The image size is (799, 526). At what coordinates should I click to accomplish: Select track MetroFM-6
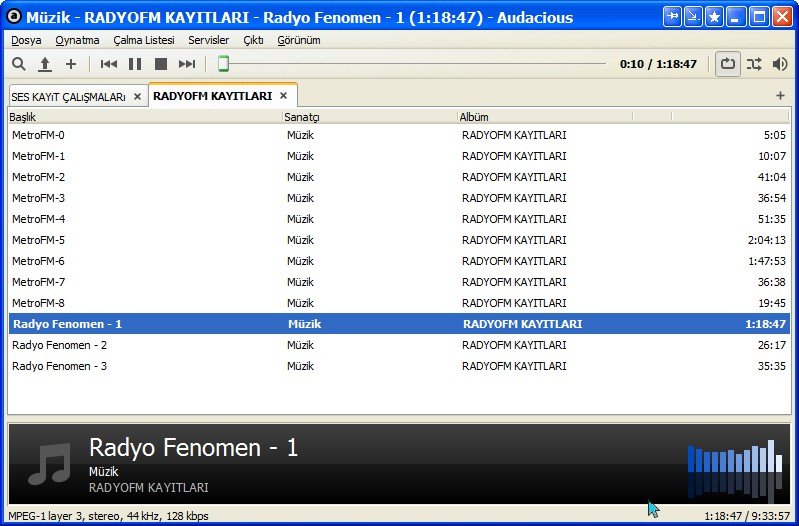(399, 261)
